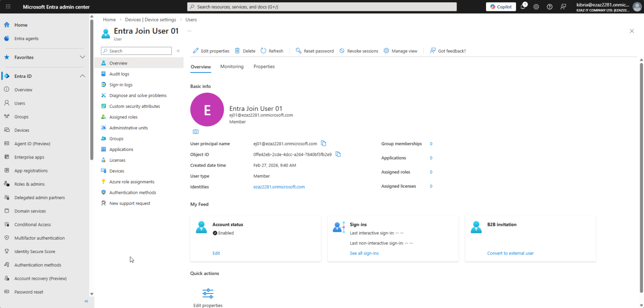Viewport: 644px width, 308px height.
Task: Open Diagnose and solve problems
Action: pyautogui.click(x=139, y=96)
